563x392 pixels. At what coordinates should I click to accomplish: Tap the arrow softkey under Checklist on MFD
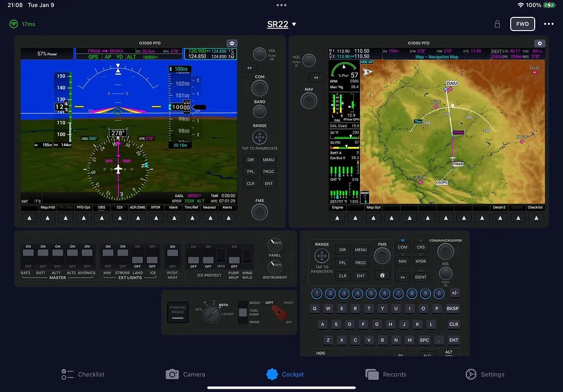point(536,218)
